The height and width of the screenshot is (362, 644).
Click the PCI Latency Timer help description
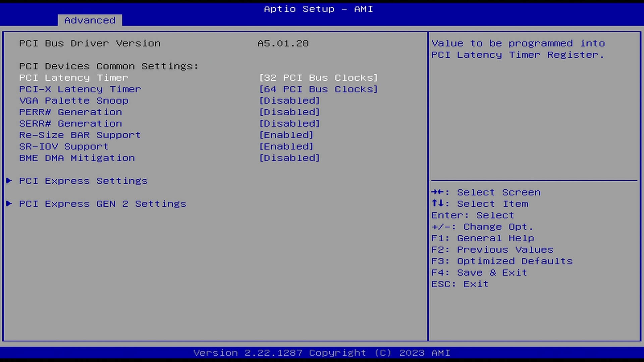518,49
